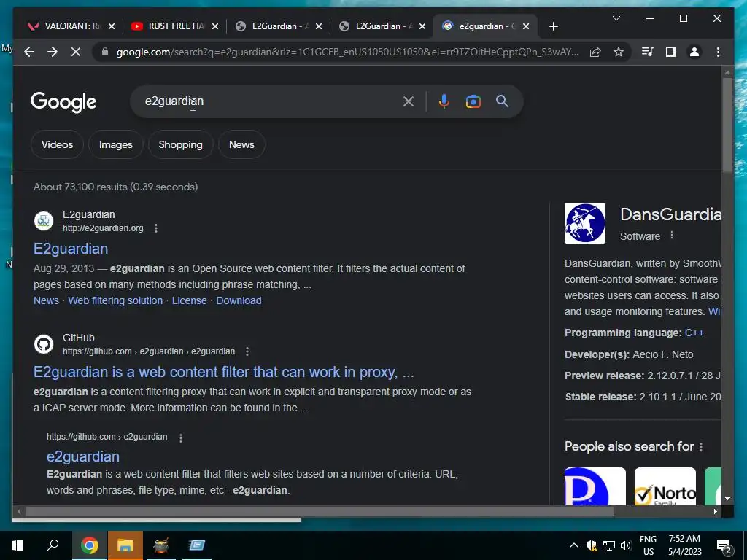Viewport: 747px width, 560px height.
Task: View site information lock icon
Action: click(105, 52)
